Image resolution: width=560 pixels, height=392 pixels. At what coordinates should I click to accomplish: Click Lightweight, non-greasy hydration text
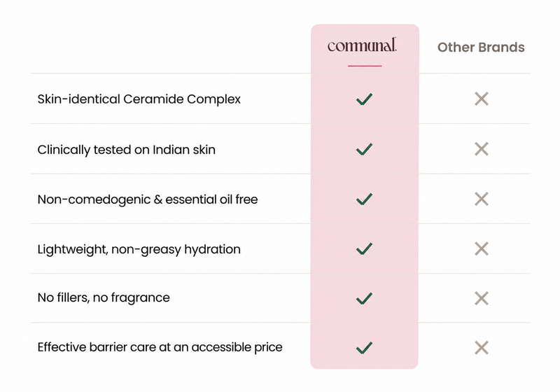pos(139,249)
